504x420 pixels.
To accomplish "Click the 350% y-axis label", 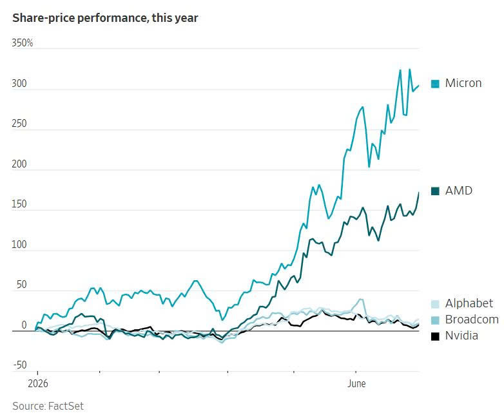I will click(x=23, y=43).
